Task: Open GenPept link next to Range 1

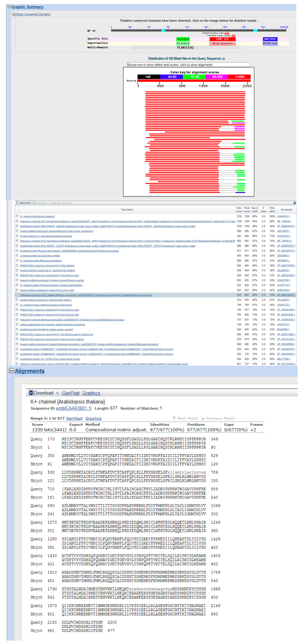Action: click(x=74, y=418)
